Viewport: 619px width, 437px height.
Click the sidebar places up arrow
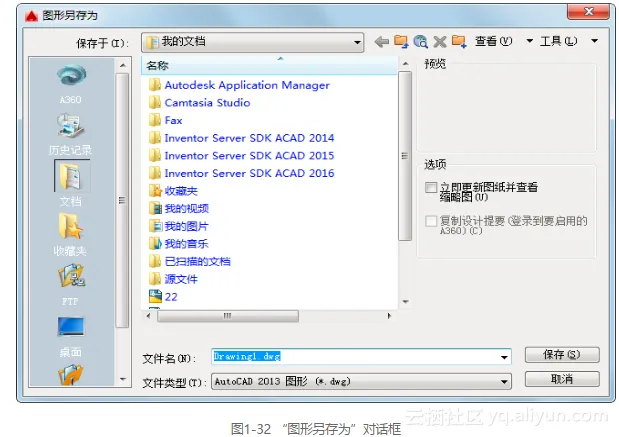(x=123, y=66)
